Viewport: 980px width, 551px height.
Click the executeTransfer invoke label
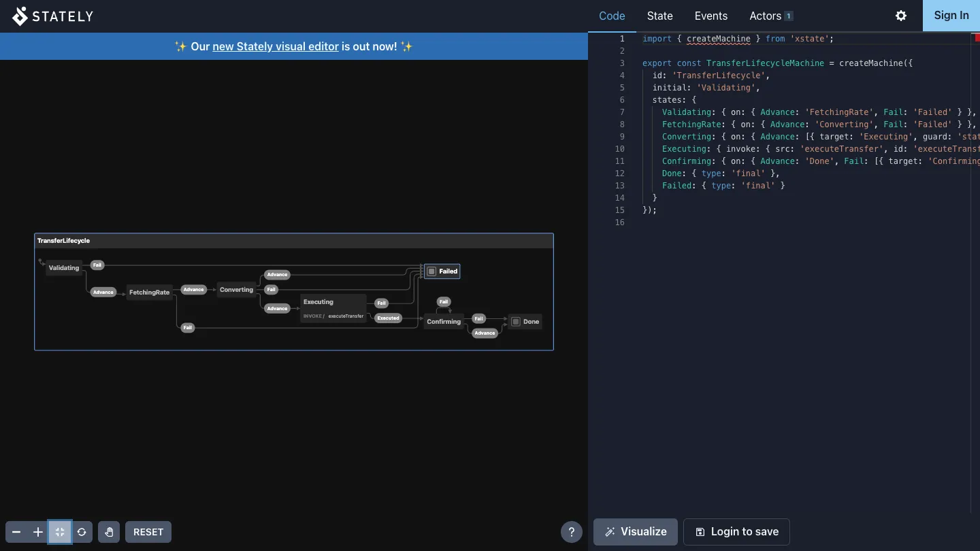pos(346,316)
